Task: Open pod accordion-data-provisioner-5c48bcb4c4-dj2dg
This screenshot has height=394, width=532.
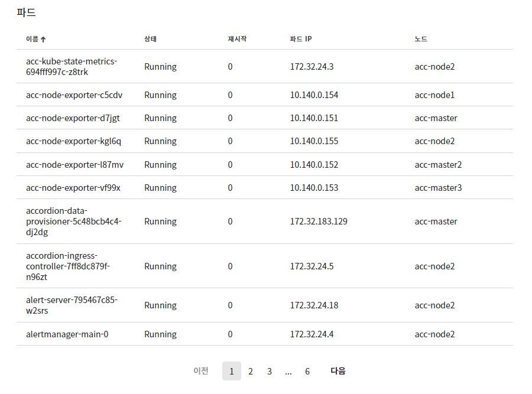Action: 74,222
